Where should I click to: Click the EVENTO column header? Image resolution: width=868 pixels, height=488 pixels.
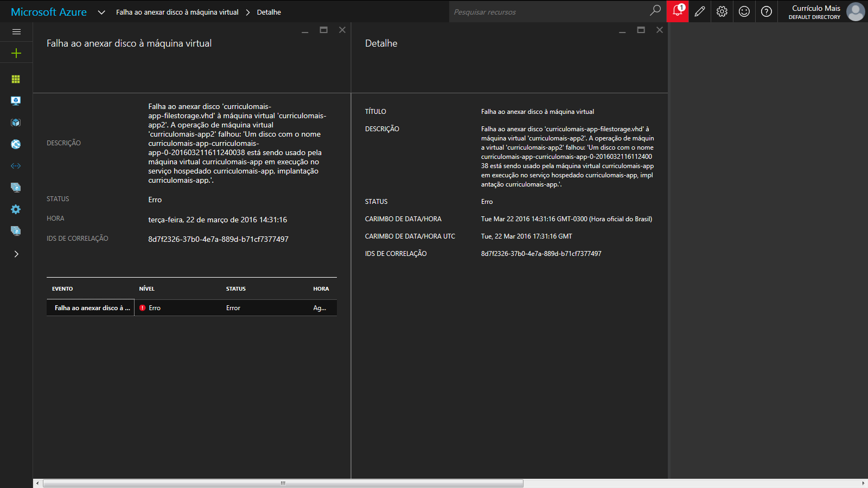(x=62, y=289)
